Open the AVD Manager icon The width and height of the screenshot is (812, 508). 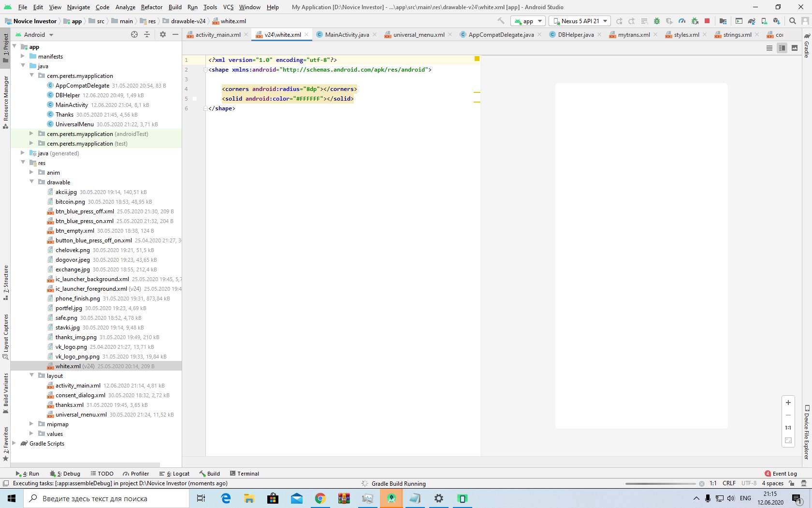764,21
